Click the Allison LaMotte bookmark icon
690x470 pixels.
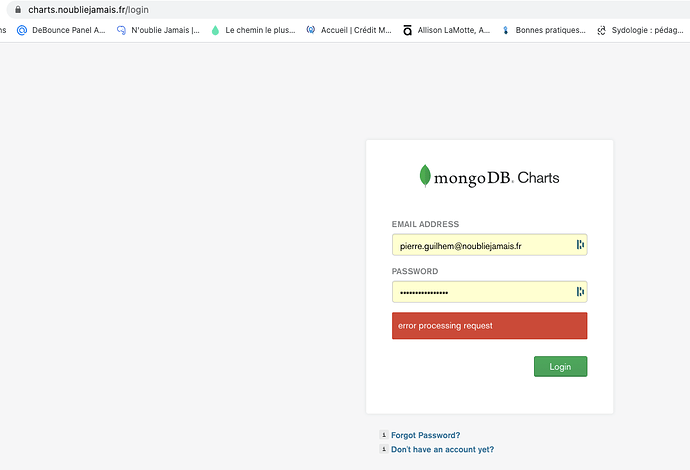[x=407, y=31]
